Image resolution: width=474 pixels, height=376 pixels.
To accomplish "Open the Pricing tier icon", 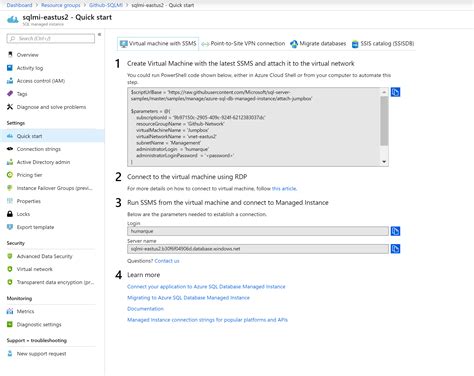I will [x=10, y=175].
